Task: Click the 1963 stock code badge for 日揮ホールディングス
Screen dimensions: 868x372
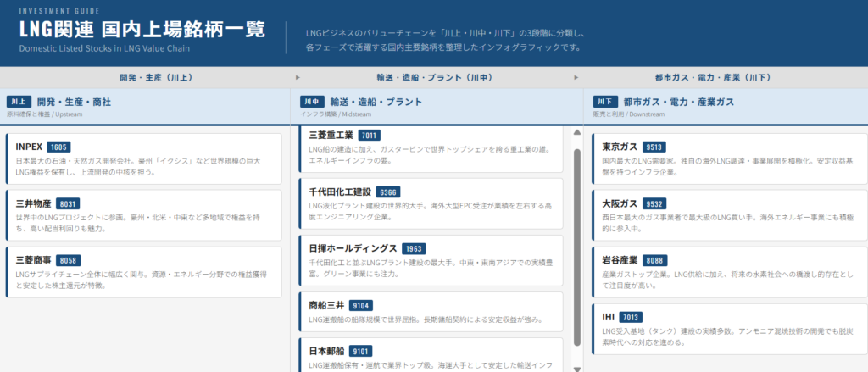Action: pos(414,249)
